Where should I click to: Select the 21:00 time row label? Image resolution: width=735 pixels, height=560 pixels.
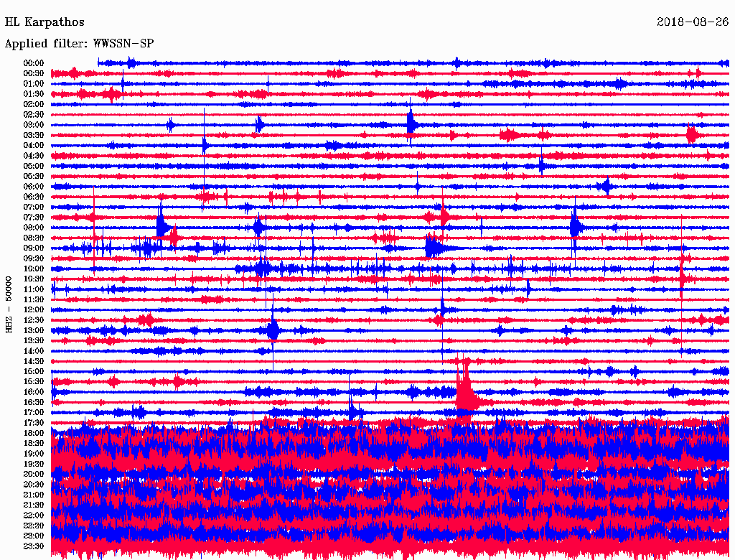click(34, 495)
